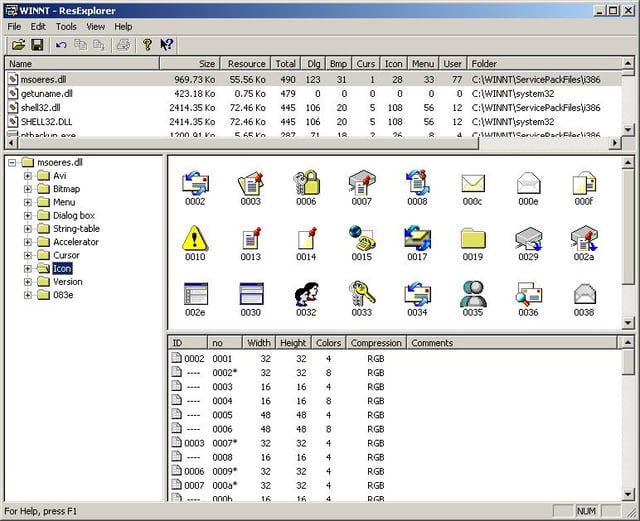Expand the Accelerator folder node
The width and height of the screenshot is (640, 521).
[27, 242]
